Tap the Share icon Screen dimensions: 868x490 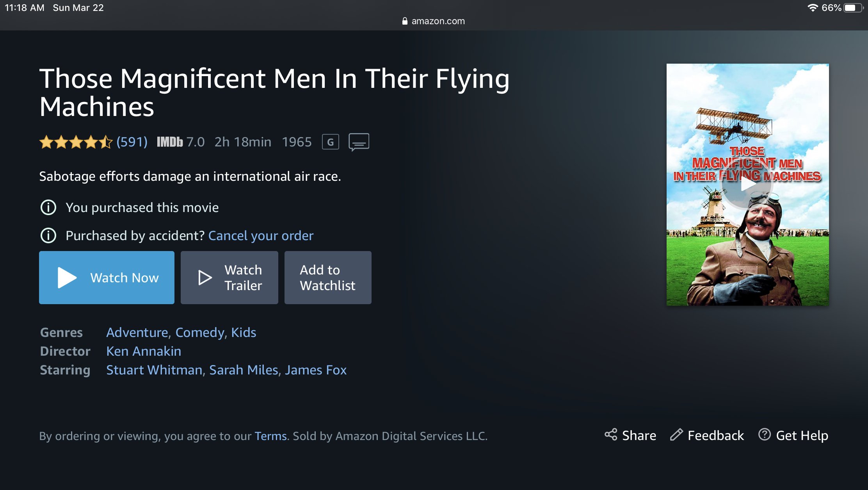coord(611,435)
